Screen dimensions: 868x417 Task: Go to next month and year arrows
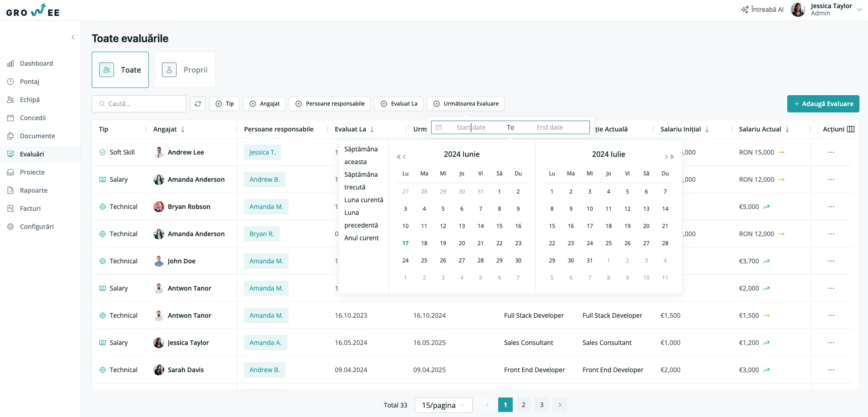point(669,157)
